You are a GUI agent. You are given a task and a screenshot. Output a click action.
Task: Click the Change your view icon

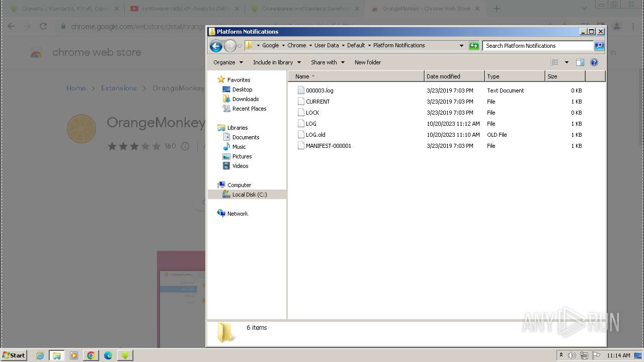554,62
